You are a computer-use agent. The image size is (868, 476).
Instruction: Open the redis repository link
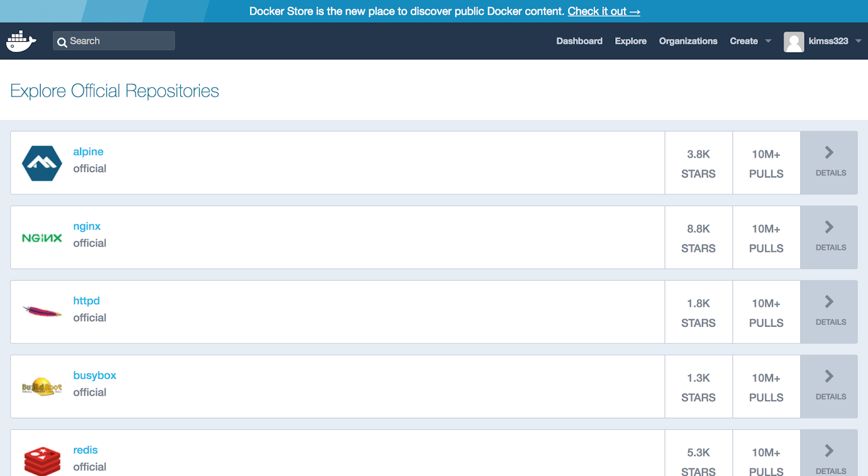(85, 450)
